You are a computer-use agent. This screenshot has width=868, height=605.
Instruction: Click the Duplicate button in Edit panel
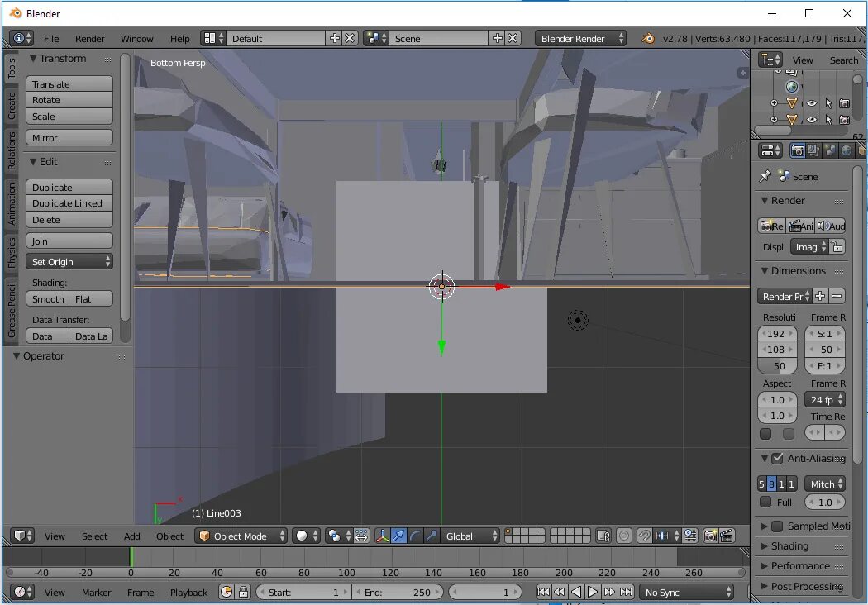[x=69, y=187]
